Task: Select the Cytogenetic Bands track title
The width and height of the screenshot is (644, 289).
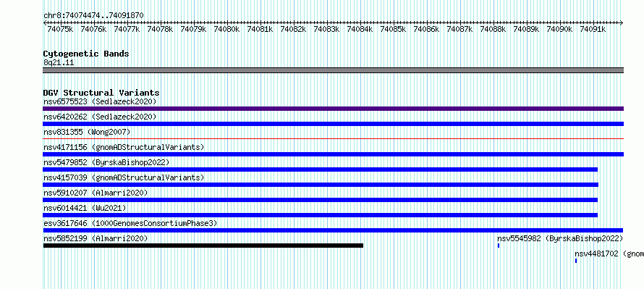Action: pos(86,54)
